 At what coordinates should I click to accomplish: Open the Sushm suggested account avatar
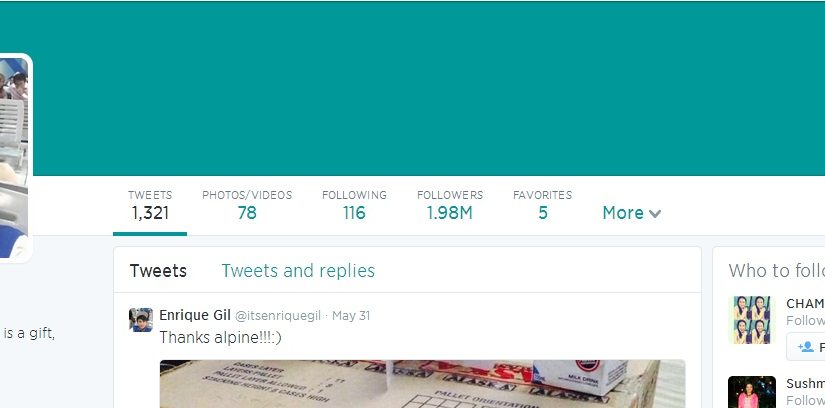pos(752,392)
